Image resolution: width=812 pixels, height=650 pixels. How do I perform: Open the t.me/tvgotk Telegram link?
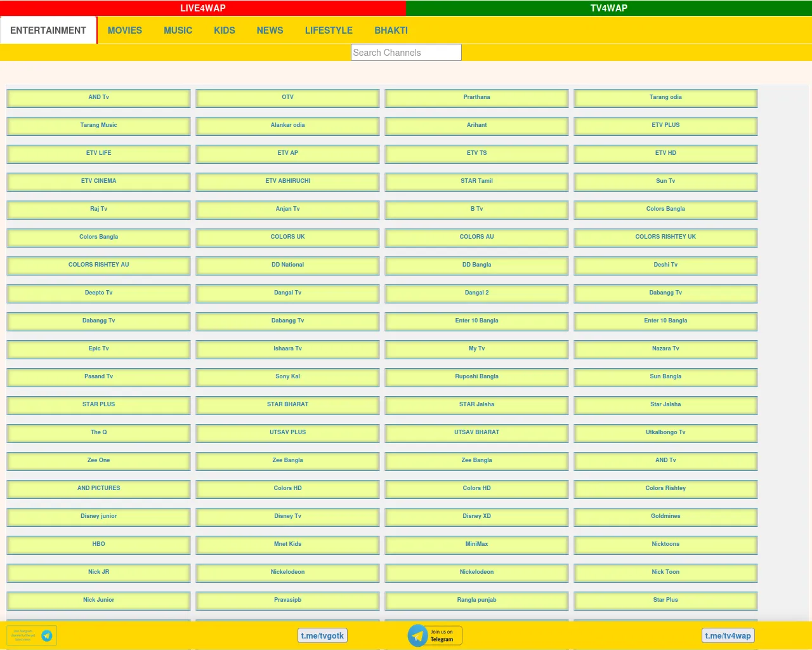click(x=322, y=635)
